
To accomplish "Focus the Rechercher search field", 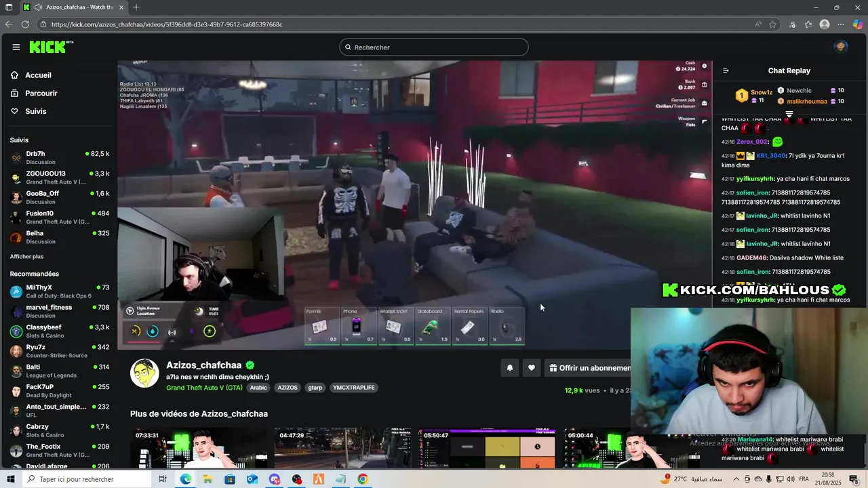I will (x=434, y=47).
